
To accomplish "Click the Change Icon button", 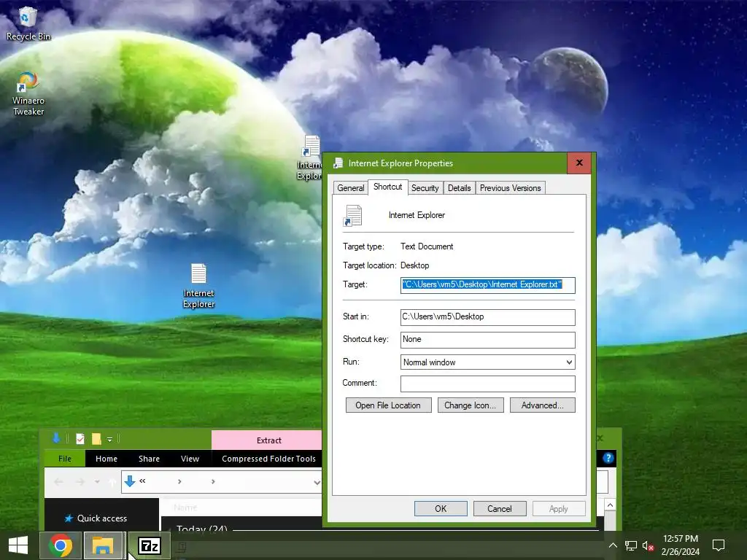I will pos(471,405).
